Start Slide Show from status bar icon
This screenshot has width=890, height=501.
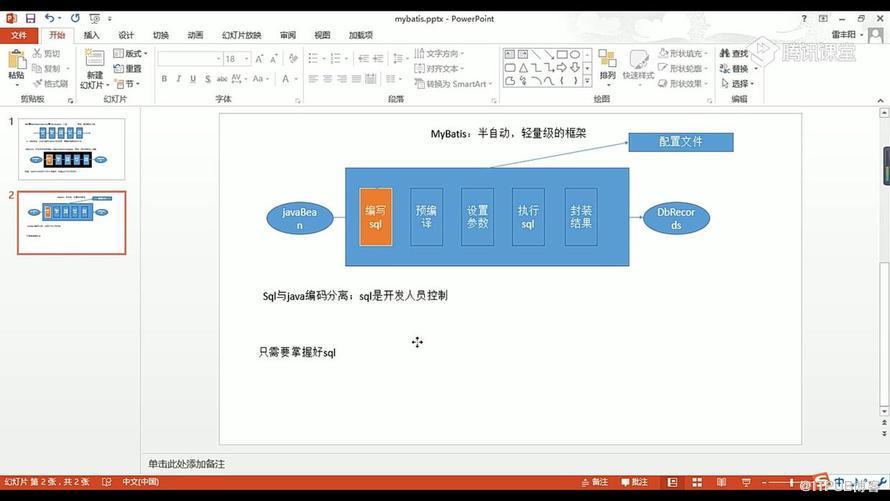click(746, 482)
